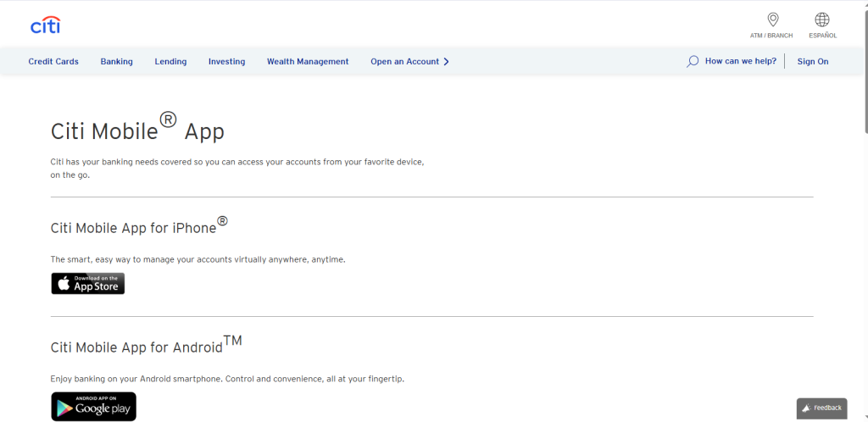Click the text "Citi has your banking needs covered"

120,162
